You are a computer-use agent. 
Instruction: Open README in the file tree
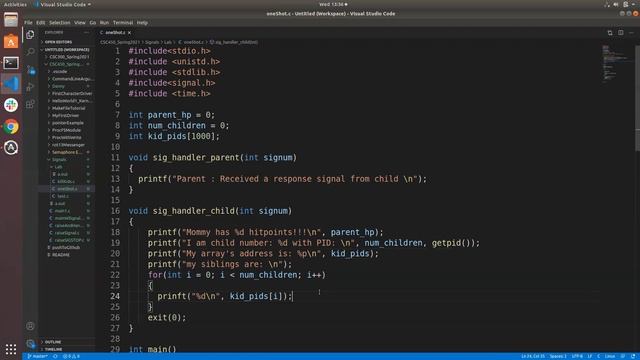coord(61,255)
